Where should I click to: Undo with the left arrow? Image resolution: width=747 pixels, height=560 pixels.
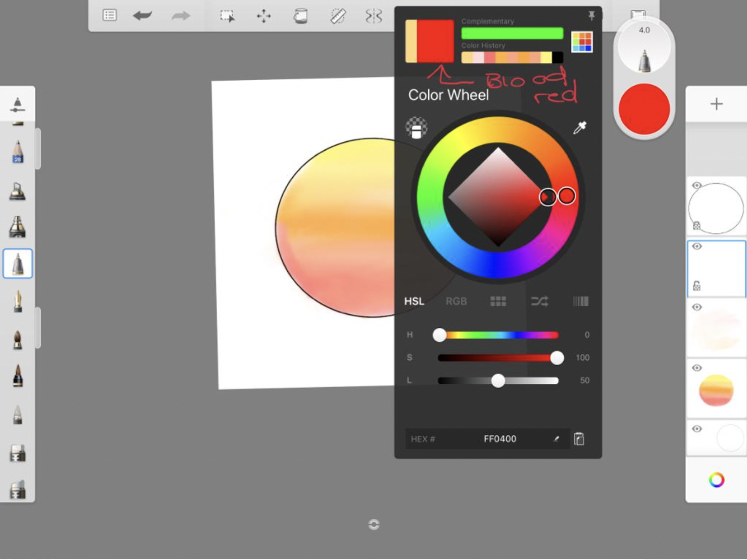coord(142,16)
